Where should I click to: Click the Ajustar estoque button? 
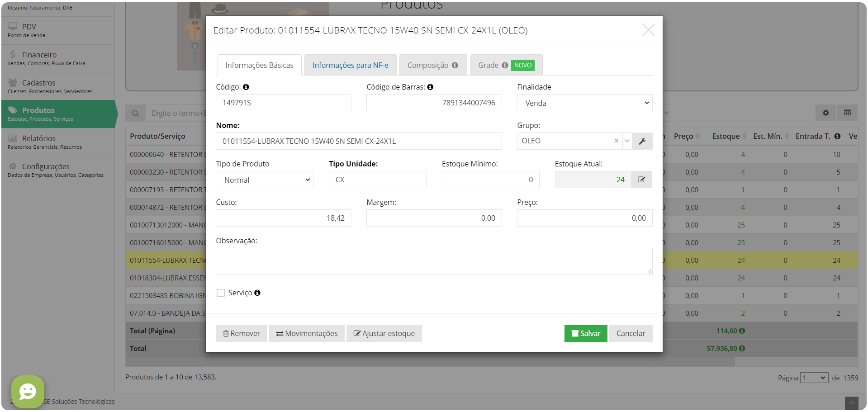pyautogui.click(x=384, y=333)
